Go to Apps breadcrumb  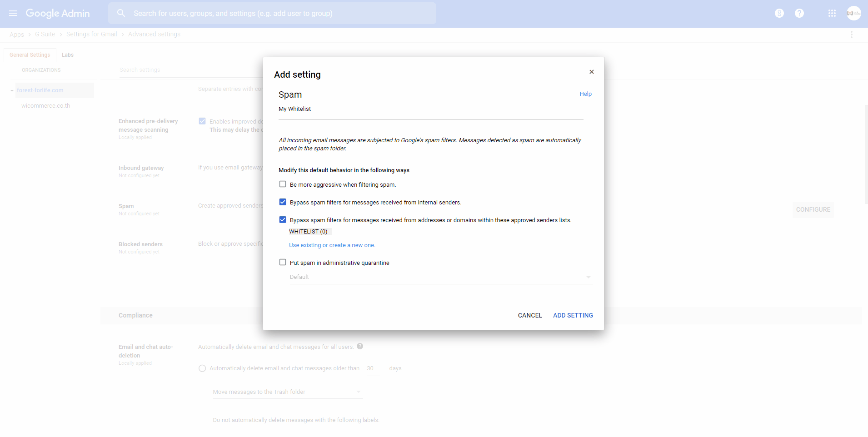coord(17,35)
